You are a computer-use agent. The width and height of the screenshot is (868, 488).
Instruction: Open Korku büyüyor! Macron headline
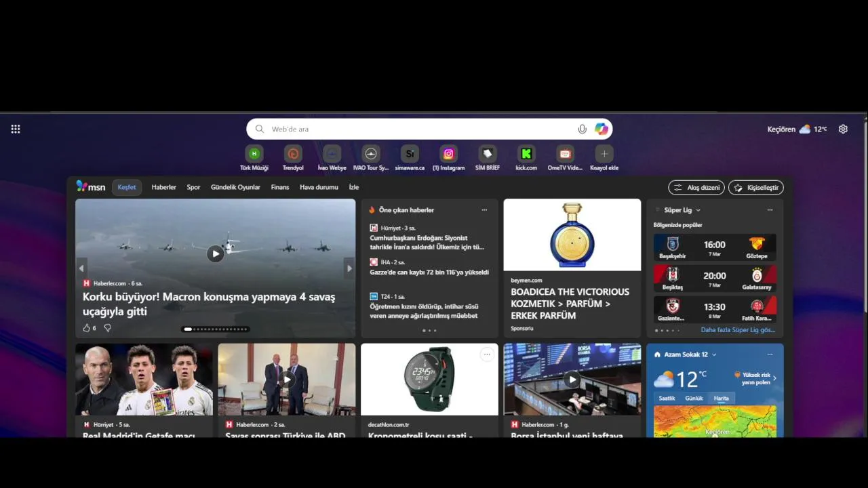click(209, 304)
